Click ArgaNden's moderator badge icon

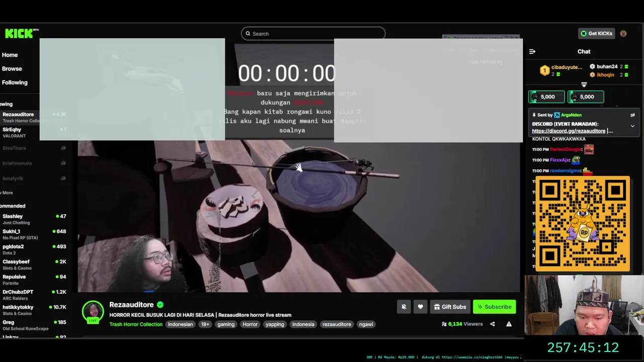pyautogui.click(x=557, y=115)
